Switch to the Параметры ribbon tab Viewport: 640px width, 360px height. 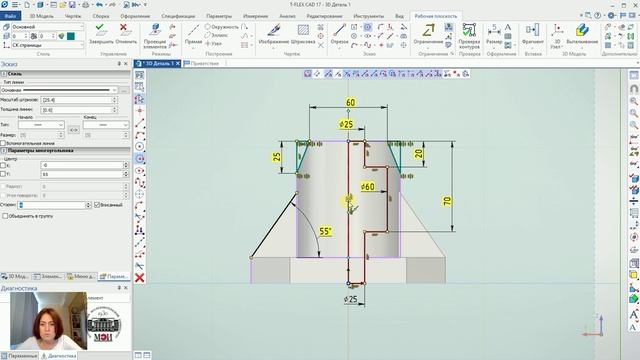point(219,16)
